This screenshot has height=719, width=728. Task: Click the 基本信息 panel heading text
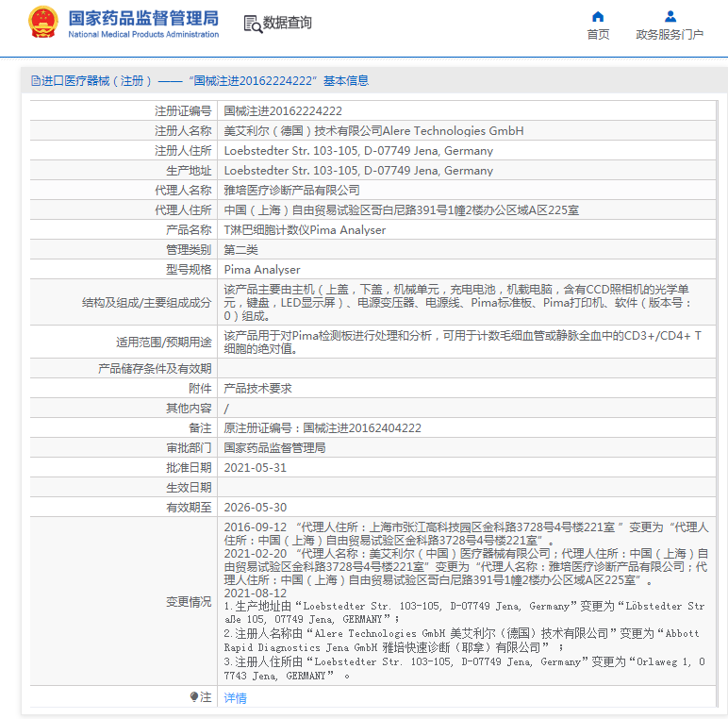tap(346, 81)
